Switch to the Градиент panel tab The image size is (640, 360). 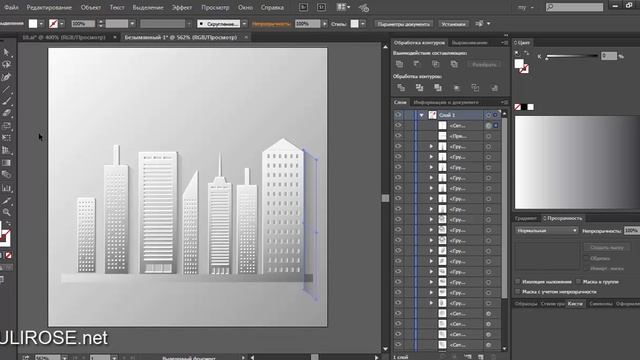pyautogui.click(x=526, y=218)
